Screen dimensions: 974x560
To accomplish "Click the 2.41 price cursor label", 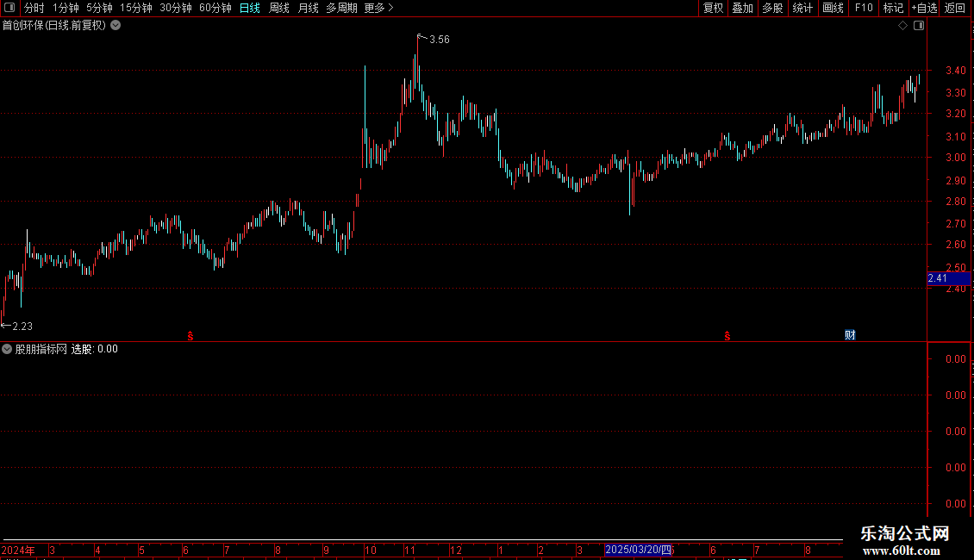I will pyautogui.click(x=948, y=278).
